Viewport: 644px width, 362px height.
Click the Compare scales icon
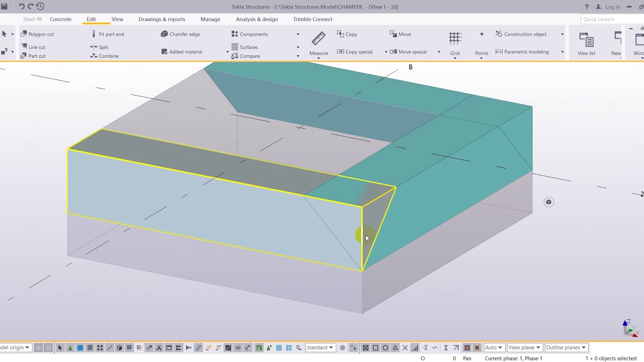tap(234, 56)
